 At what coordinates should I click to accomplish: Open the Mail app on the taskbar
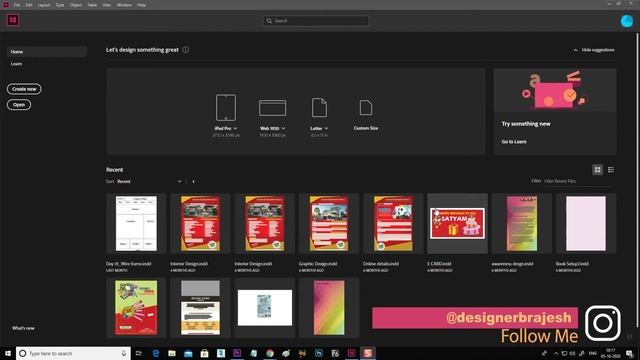click(x=188, y=353)
